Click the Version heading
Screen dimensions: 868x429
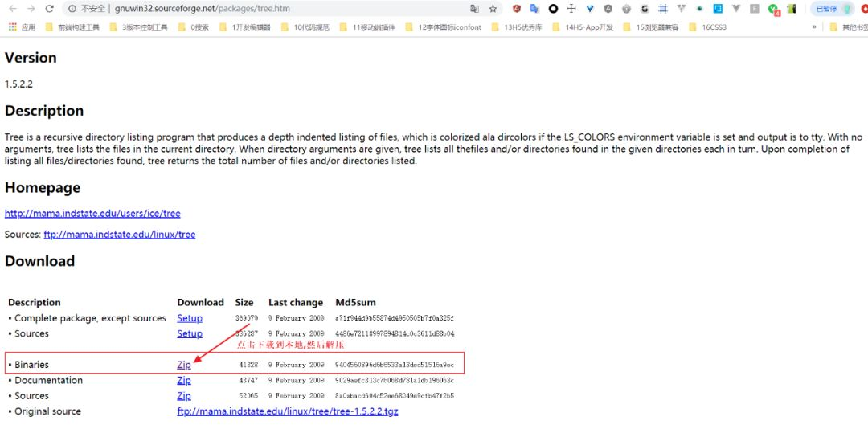[x=31, y=58]
